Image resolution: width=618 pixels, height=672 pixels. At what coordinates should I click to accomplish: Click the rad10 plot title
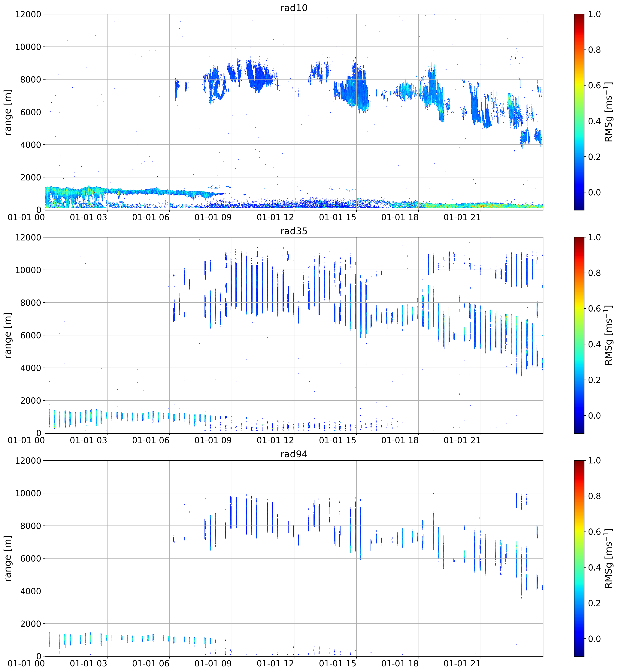[x=294, y=8]
